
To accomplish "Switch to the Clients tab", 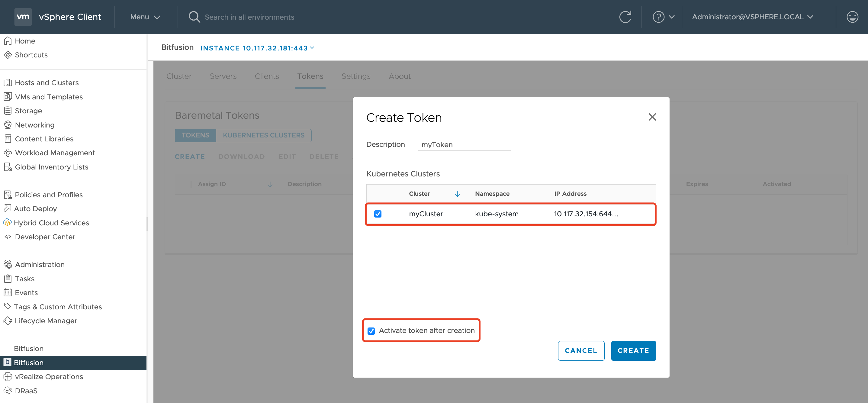I will tap(267, 76).
